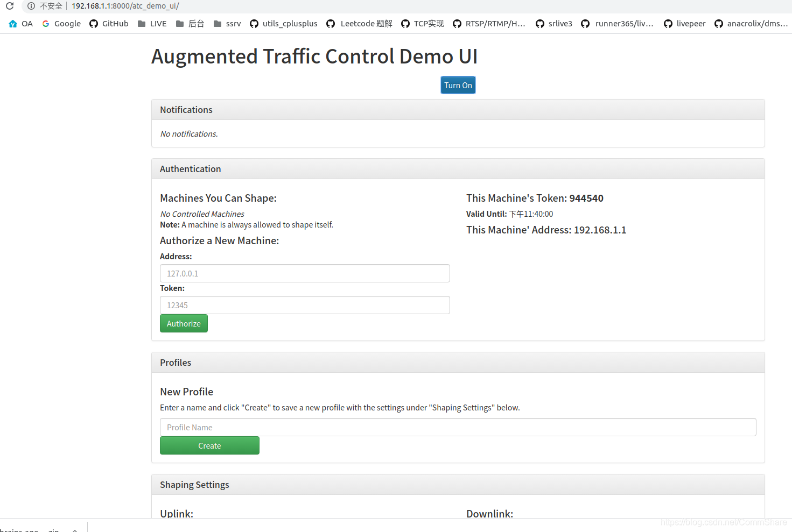The height and width of the screenshot is (532, 792).
Task: Click the Authentication panel header
Action: [x=458, y=169]
